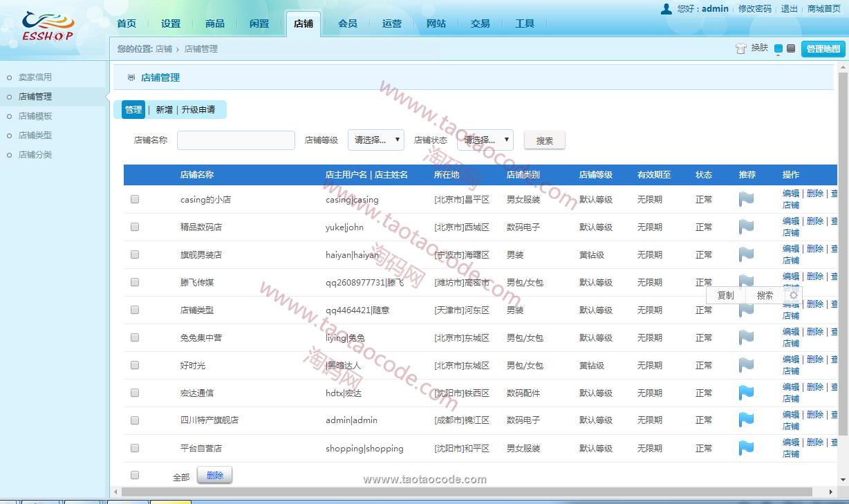The height and width of the screenshot is (504, 849).
Task: Open the 店铺等级 dropdown
Action: (375, 140)
